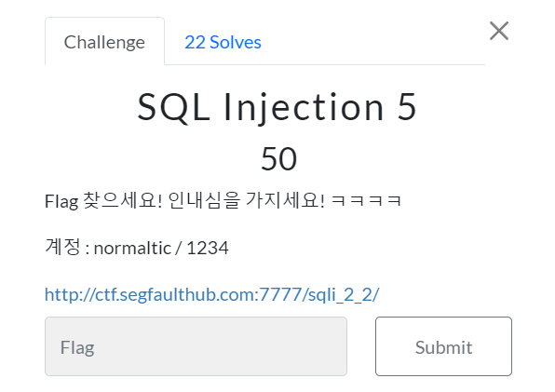The height and width of the screenshot is (392, 555).
Task: Click the password 1234 text
Action: click(x=208, y=248)
